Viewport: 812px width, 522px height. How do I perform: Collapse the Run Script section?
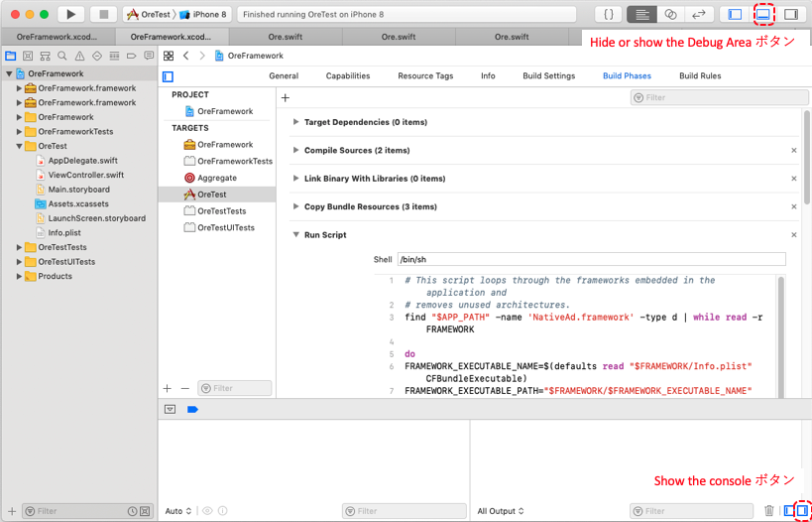click(x=295, y=235)
